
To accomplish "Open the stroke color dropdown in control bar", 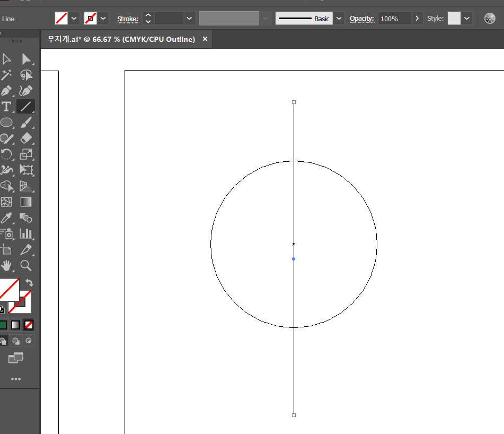I will 103,19.
